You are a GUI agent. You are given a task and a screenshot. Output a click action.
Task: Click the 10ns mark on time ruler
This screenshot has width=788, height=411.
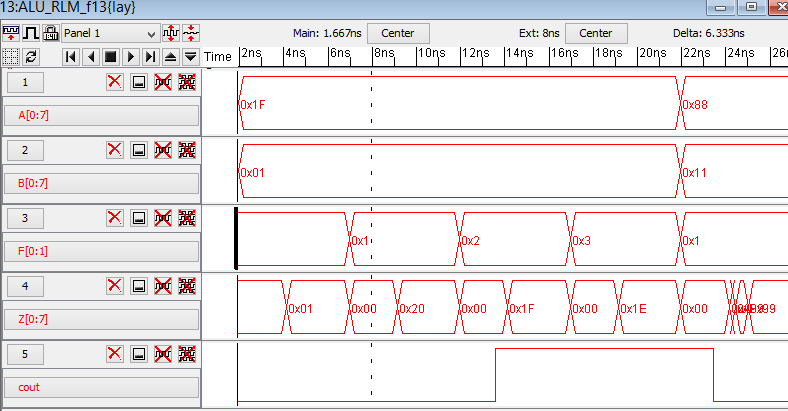432,53
